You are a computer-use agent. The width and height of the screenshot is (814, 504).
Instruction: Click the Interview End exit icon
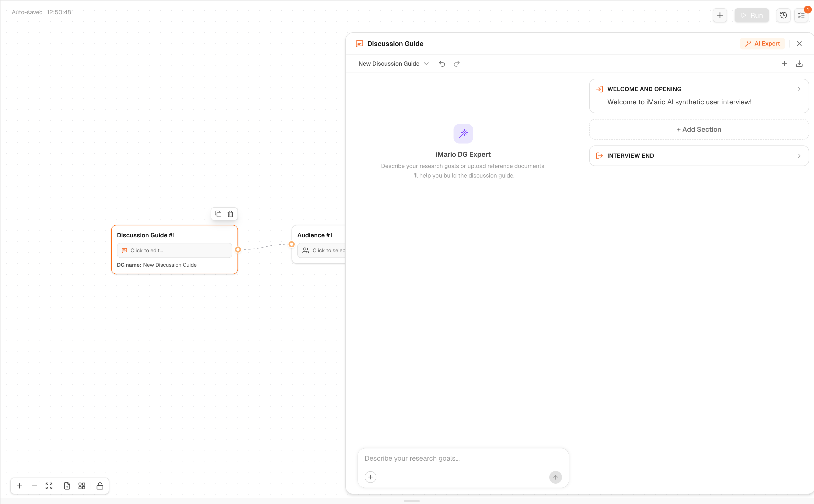(x=599, y=156)
